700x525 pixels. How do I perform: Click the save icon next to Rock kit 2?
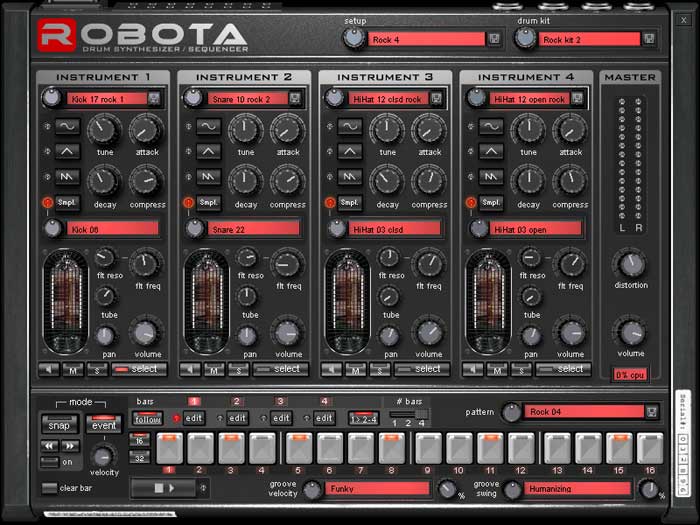pyautogui.click(x=649, y=39)
